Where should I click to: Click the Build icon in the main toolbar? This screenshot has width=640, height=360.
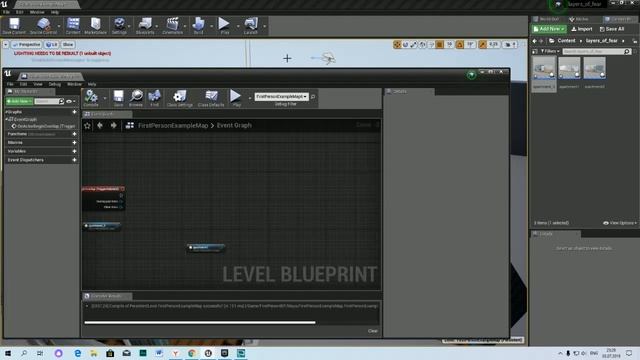[198, 26]
